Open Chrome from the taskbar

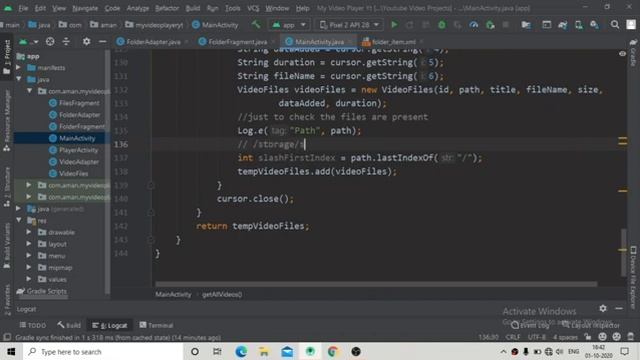pyautogui.click(x=333, y=351)
